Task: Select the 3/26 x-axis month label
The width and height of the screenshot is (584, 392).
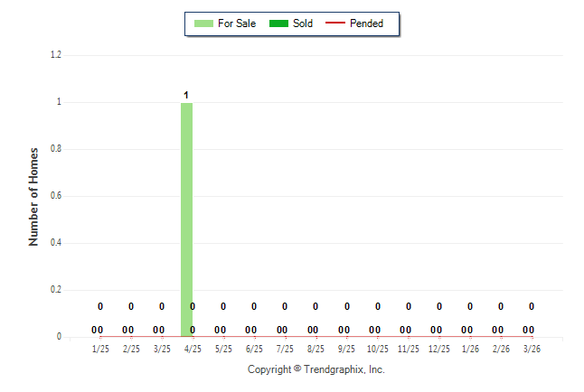Action: click(532, 349)
